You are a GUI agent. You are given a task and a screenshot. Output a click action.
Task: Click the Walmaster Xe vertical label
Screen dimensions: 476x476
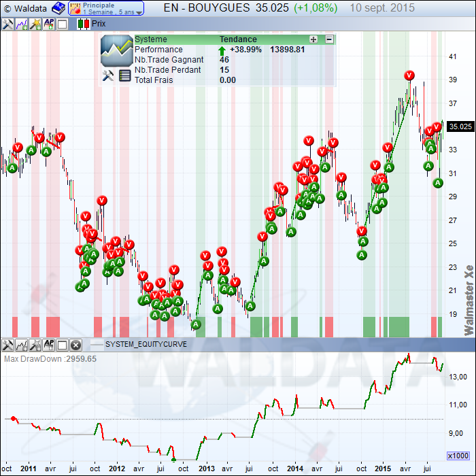click(x=469, y=301)
